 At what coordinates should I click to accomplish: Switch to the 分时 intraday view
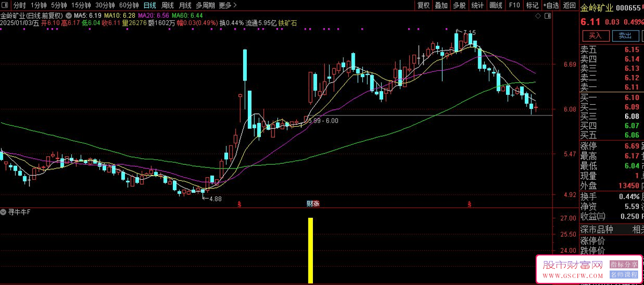pos(19,5)
